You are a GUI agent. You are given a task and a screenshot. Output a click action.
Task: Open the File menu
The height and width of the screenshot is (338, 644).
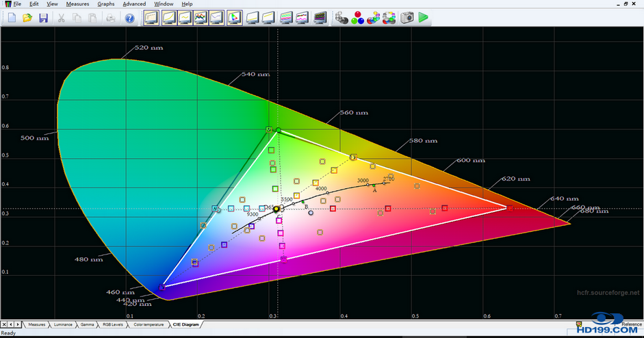pos(17,3)
